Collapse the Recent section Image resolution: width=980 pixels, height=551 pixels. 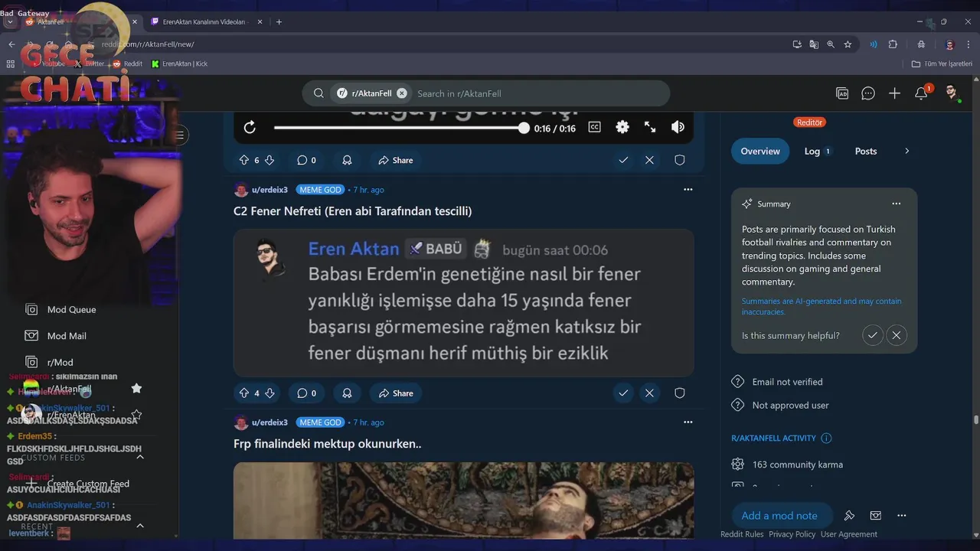140,526
